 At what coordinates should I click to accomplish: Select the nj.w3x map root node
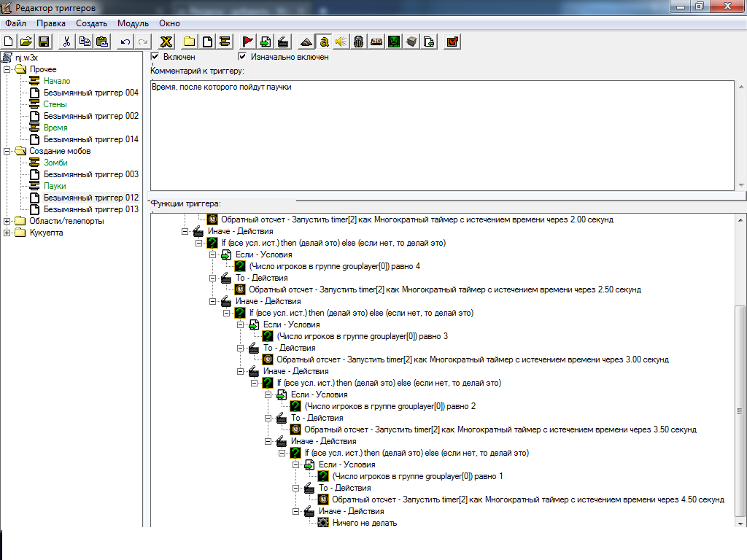point(26,58)
